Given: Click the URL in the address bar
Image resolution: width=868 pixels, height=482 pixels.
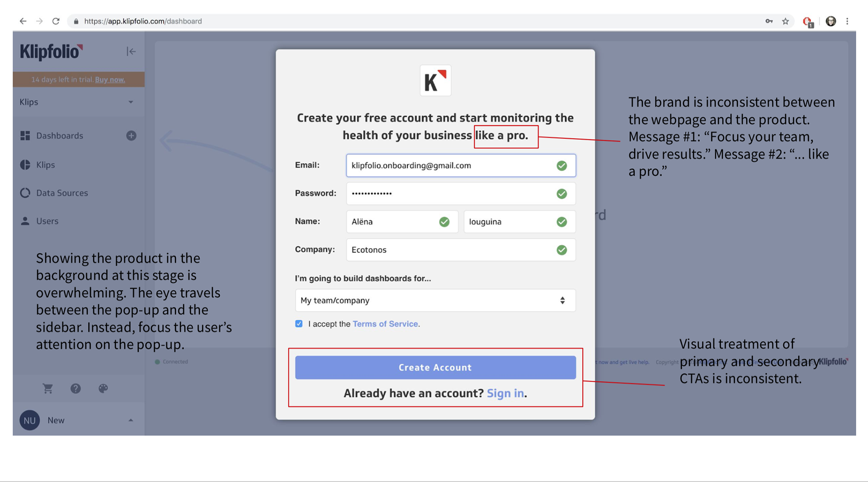Looking at the screenshot, I should tap(143, 21).
